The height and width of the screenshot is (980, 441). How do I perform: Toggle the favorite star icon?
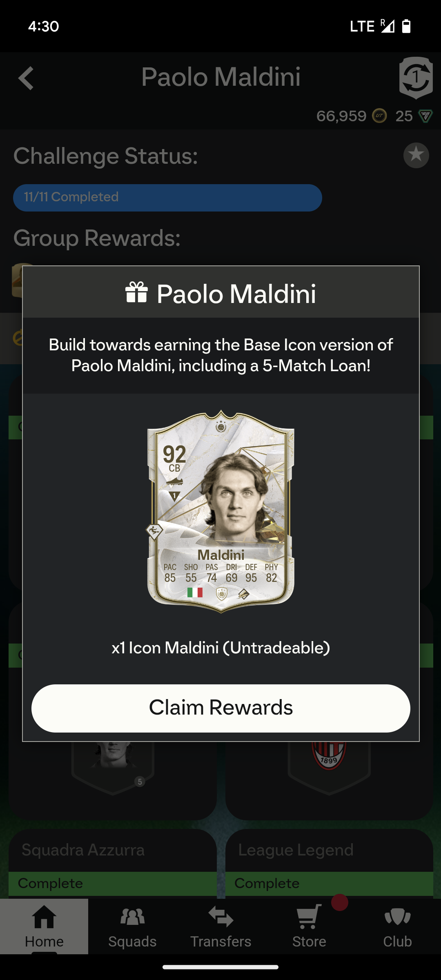point(416,155)
